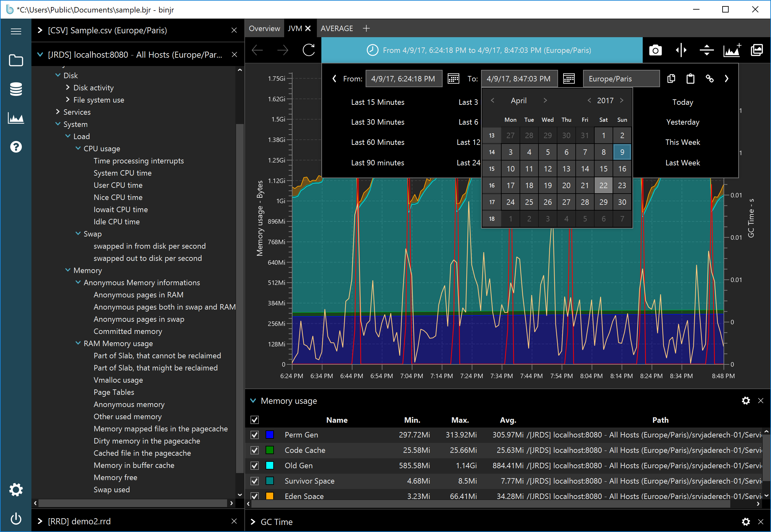
Task: Uncheck the Code Cache series
Action: pyautogui.click(x=255, y=450)
